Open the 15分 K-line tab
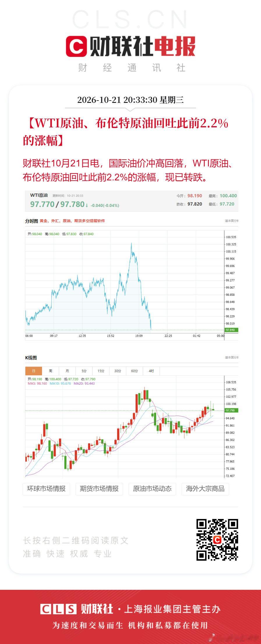The width and height of the screenshot is (261, 644). [x=101, y=371]
